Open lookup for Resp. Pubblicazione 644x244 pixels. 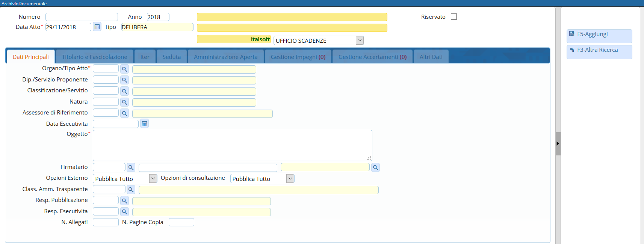124,201
